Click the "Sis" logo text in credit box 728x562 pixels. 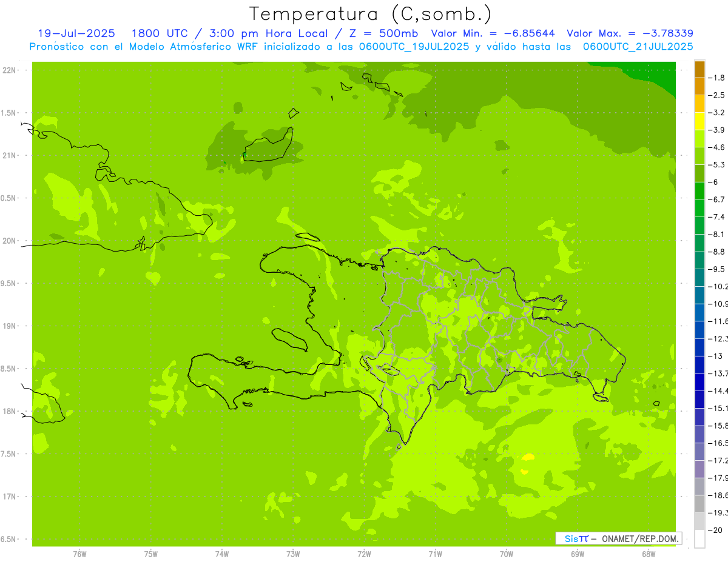point(571,538)
